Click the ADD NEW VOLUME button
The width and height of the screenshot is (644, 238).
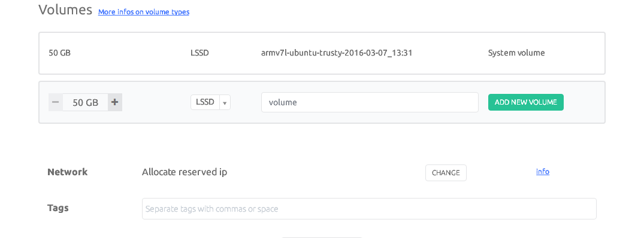526,102
